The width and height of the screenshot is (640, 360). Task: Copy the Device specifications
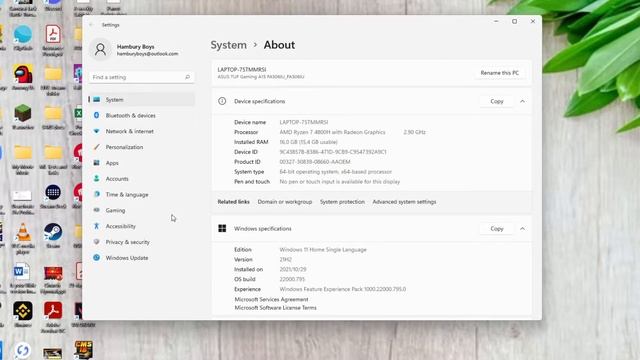tap(497, 101)
